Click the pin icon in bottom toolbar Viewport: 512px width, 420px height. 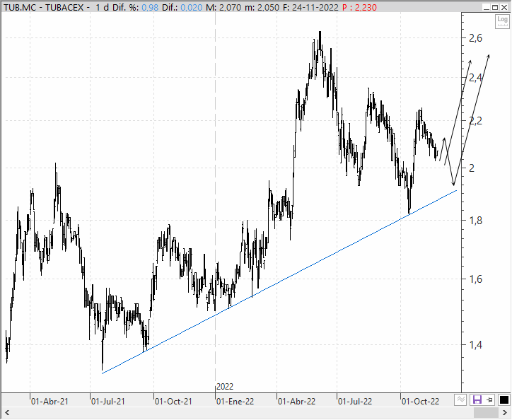point(489,399)
